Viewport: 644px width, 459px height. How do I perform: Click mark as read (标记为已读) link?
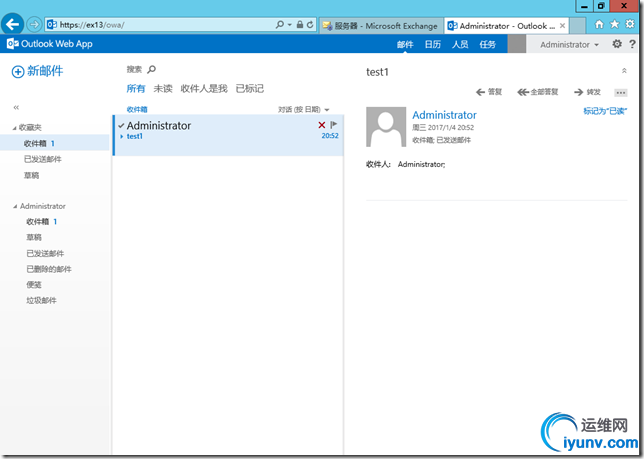(605, 111)
